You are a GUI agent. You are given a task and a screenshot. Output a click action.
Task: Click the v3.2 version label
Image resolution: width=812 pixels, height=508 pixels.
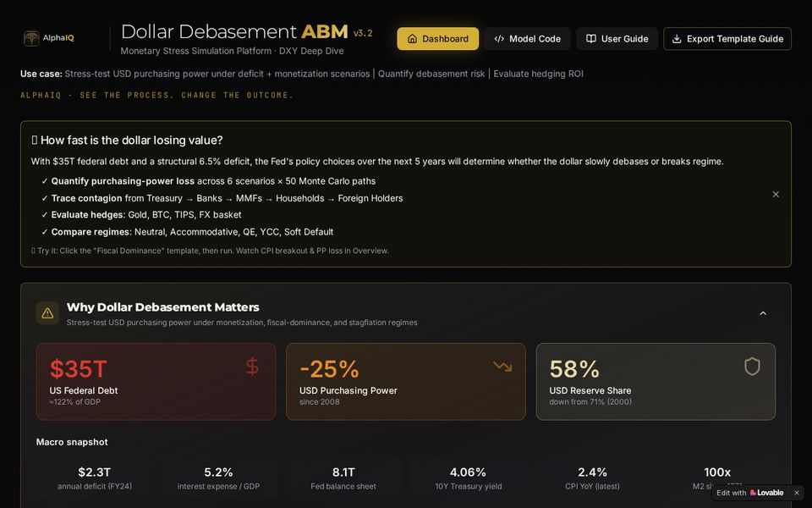click(363, 33)
